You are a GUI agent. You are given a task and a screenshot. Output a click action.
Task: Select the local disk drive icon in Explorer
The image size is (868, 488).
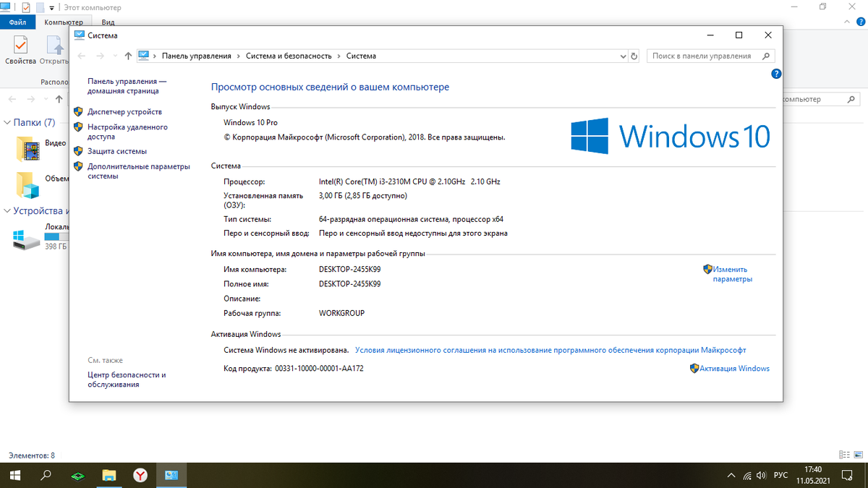click(27, 241)
